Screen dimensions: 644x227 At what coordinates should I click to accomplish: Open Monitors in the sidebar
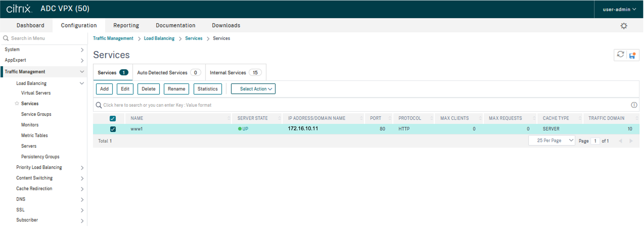30,125
